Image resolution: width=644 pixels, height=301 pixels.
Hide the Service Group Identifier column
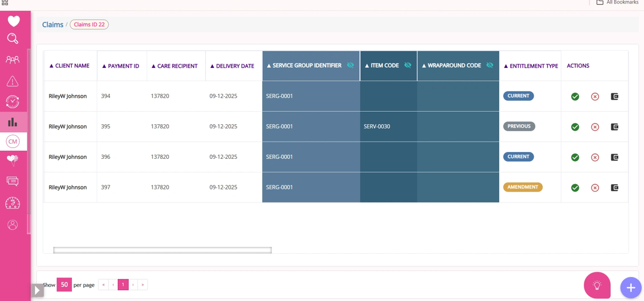[x=350, y=66]
